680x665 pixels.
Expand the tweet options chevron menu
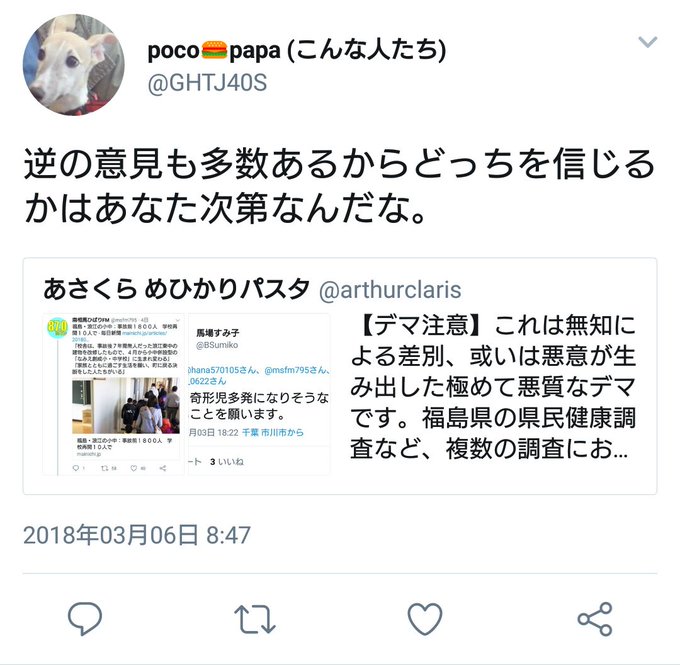648,42
